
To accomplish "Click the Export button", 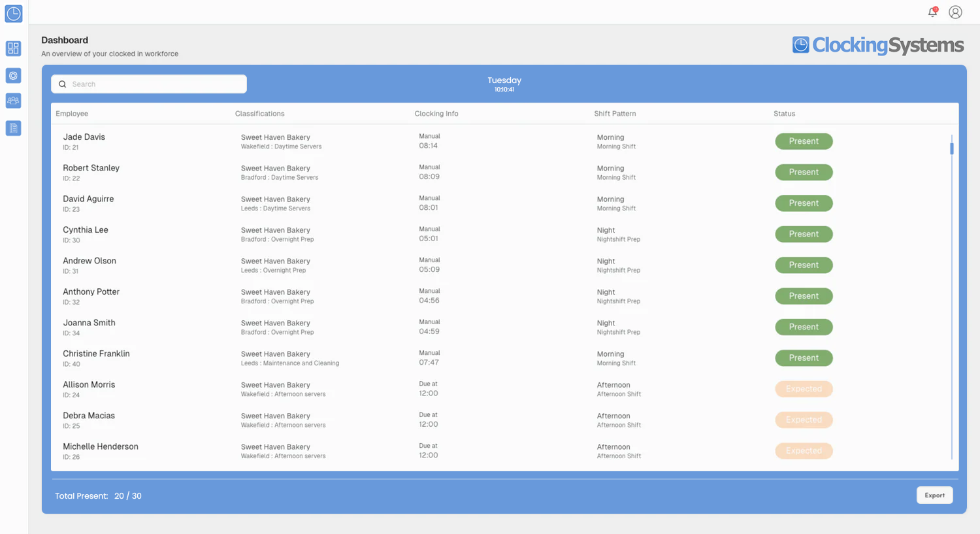I will pyautogui.click(x=934, y=495).
